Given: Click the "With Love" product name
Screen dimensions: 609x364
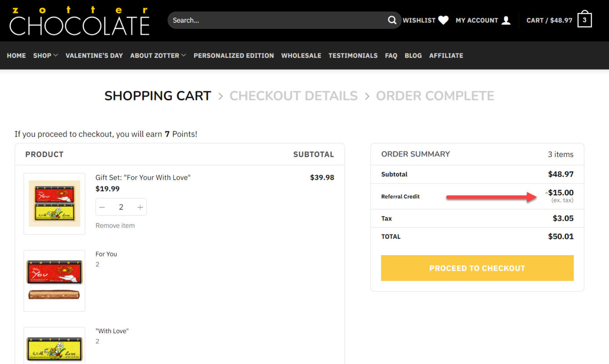Looking at the screenshot, I should coord(112,331).
